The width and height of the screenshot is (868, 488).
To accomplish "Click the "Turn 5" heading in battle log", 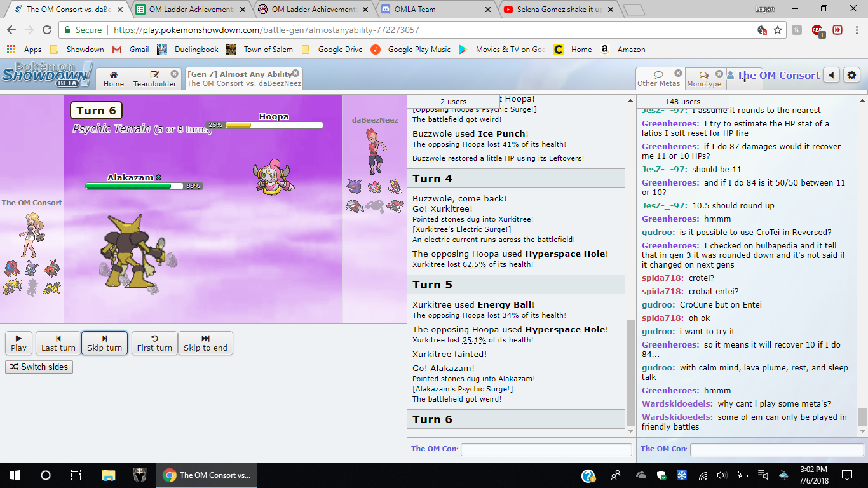I will coord(433,285).
